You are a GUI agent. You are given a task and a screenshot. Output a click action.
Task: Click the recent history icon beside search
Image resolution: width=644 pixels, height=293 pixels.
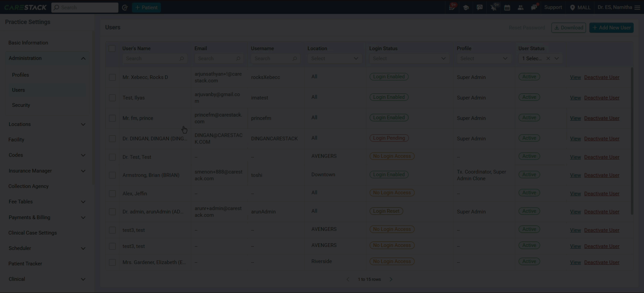[x=125, y=7]
